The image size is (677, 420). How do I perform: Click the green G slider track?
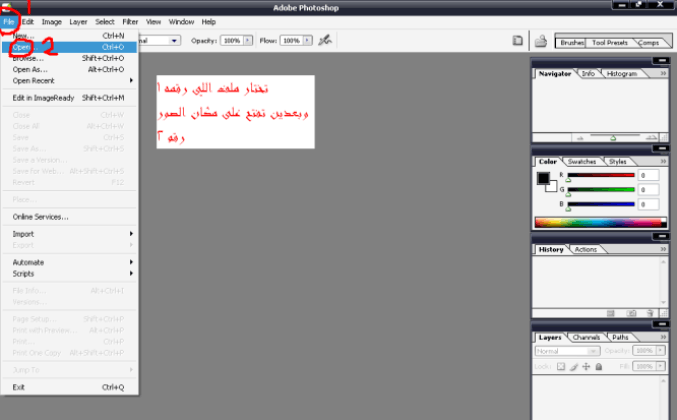click(x=601, y=189)
